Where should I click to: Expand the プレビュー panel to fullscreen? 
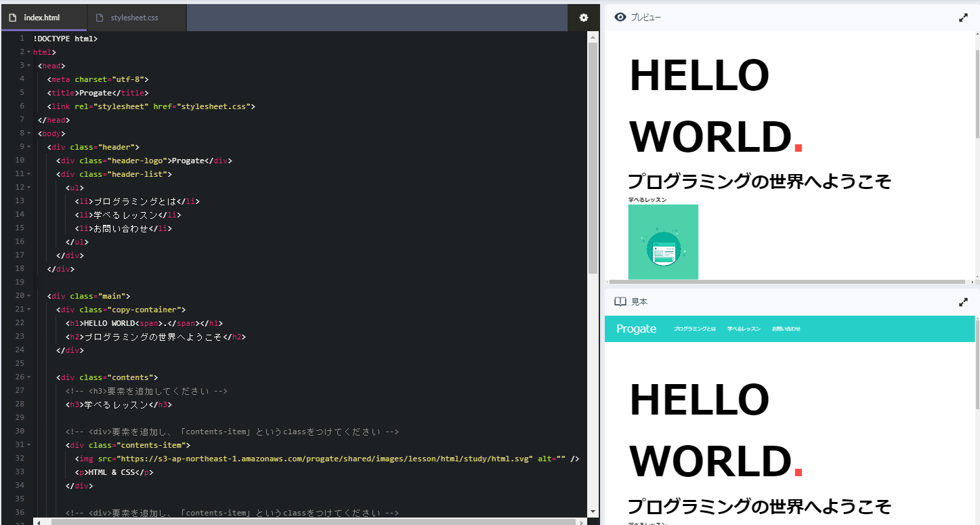(963, 18)
